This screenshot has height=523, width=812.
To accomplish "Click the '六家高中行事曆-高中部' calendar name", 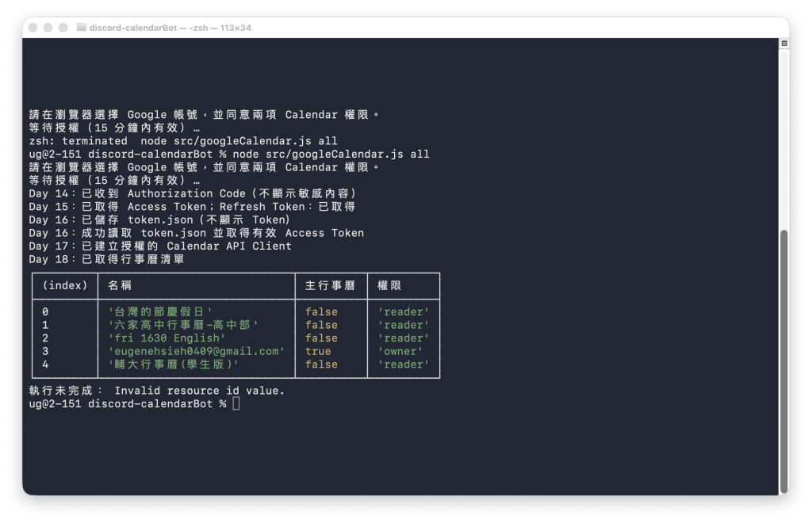I will point(183,325).
